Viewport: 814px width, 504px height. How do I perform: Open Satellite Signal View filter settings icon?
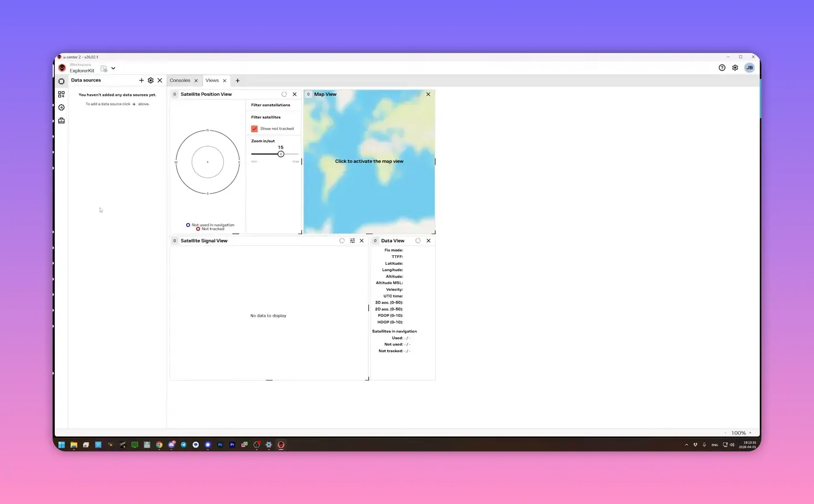pyautogui.click(x=352, y=241)
